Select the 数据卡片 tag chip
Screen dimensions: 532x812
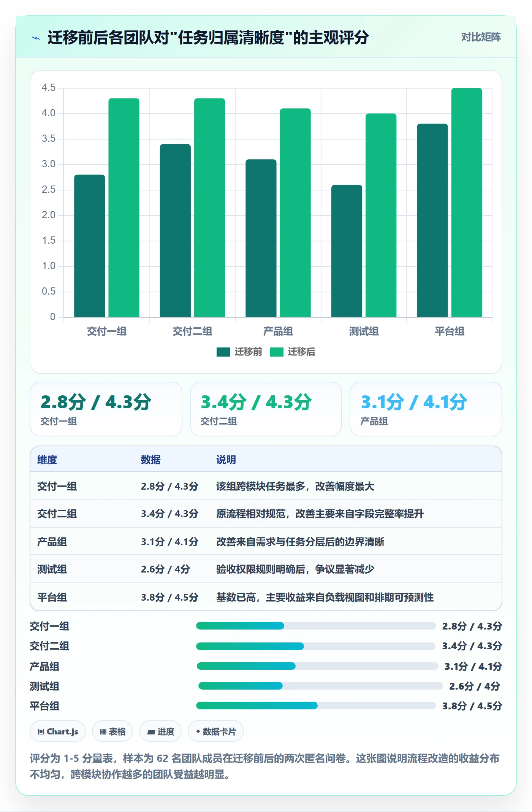coord(216,731)
